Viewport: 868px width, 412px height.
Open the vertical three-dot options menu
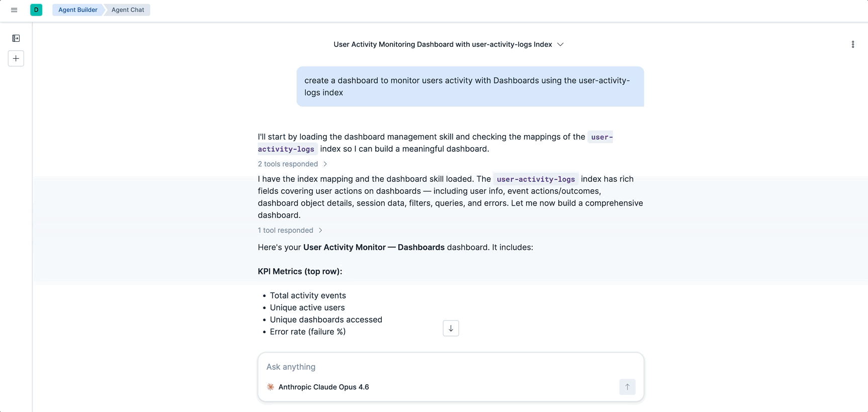852,45
